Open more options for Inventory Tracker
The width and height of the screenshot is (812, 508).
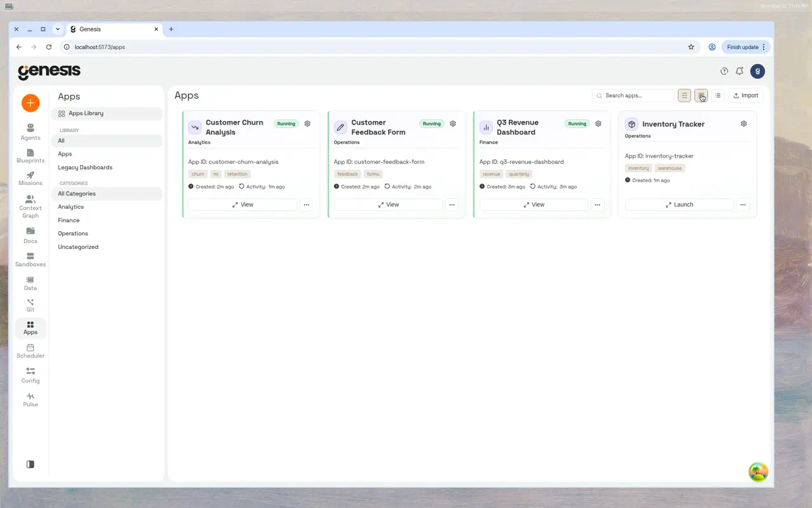[743, 204]
